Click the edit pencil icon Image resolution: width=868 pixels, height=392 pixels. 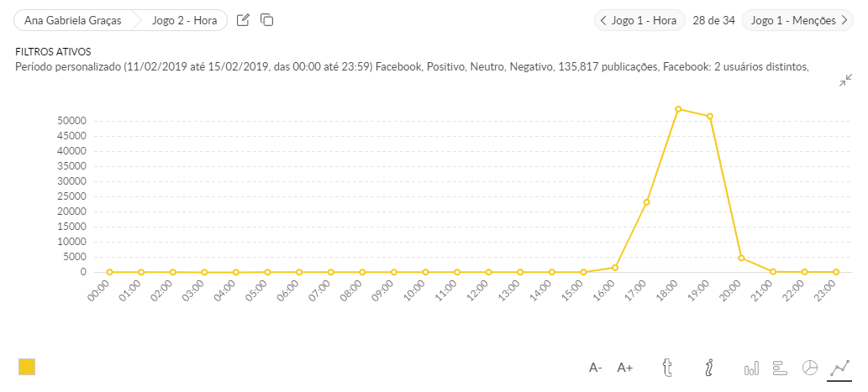point(243,20)
